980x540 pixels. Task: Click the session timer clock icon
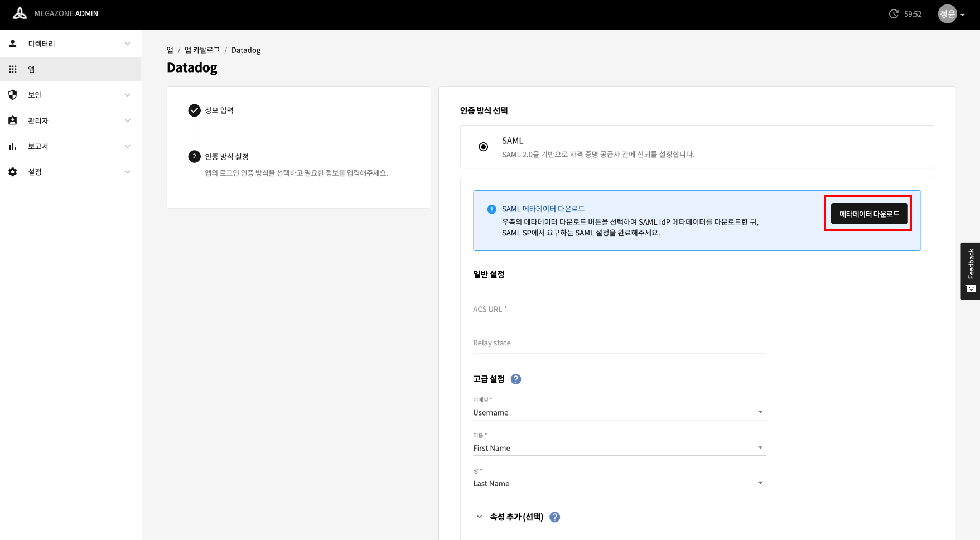click(894, 14)
